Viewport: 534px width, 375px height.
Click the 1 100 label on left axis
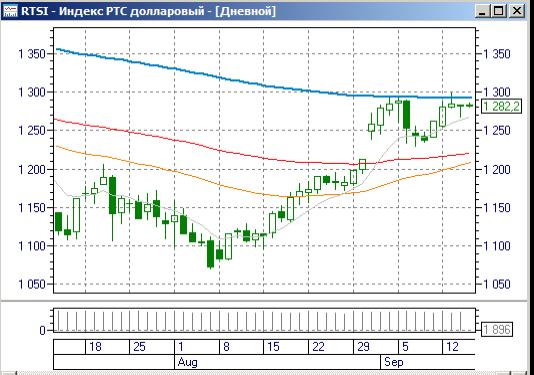[32, 246]
